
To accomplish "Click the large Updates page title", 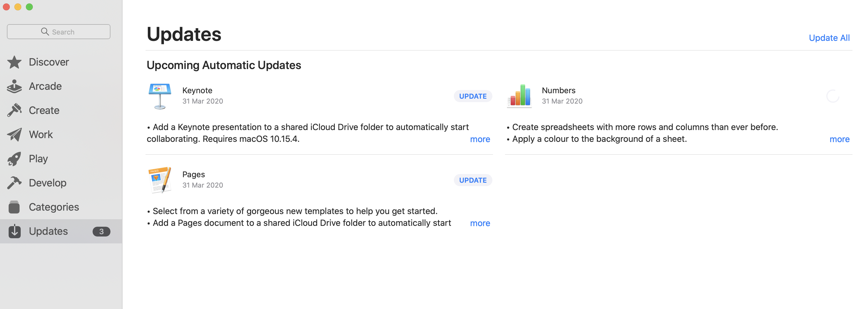I will click(x=184, y=34).
